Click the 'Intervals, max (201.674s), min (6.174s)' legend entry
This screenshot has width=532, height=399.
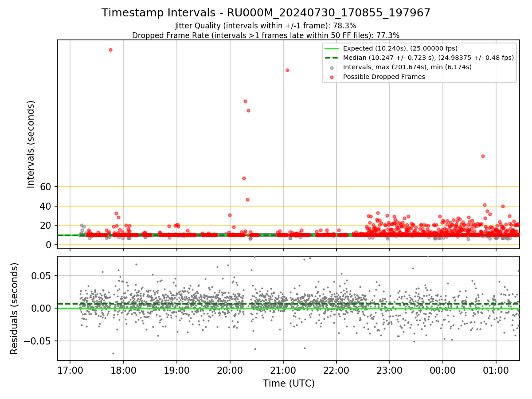[407, 67]
